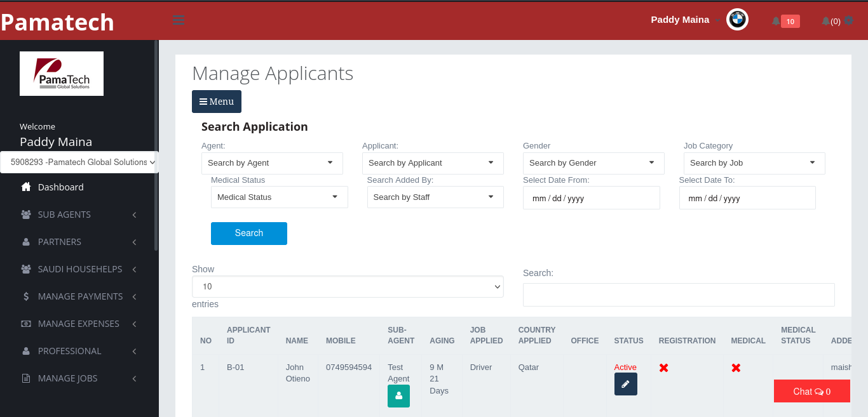Click the settings gear icon in header
Image resolution: width=868 pixels, height=417 pixels.
point(848,20)
